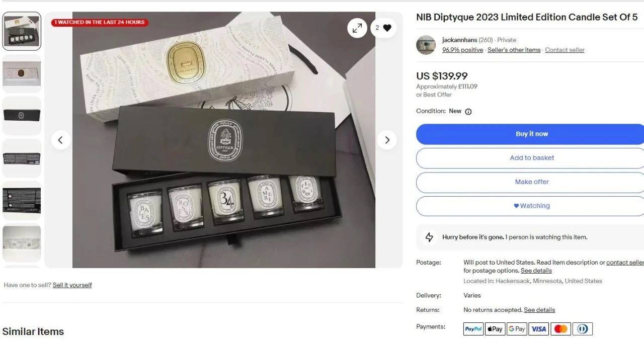Screen dimensions: 644x340
Task: Select the second thumbnail showing white box
Action: pos(22,73)
